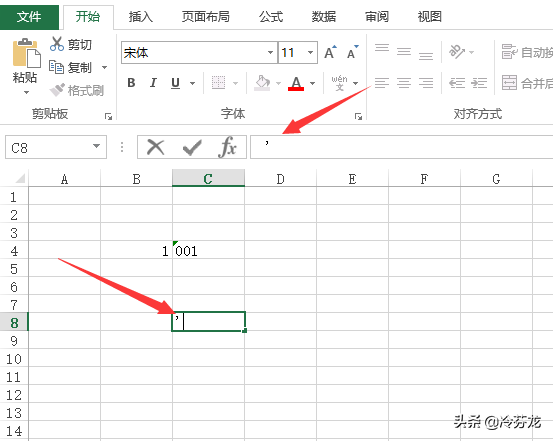
Task: Switch to the Page Layout (页面布局) tab
Action: point(206,17)
